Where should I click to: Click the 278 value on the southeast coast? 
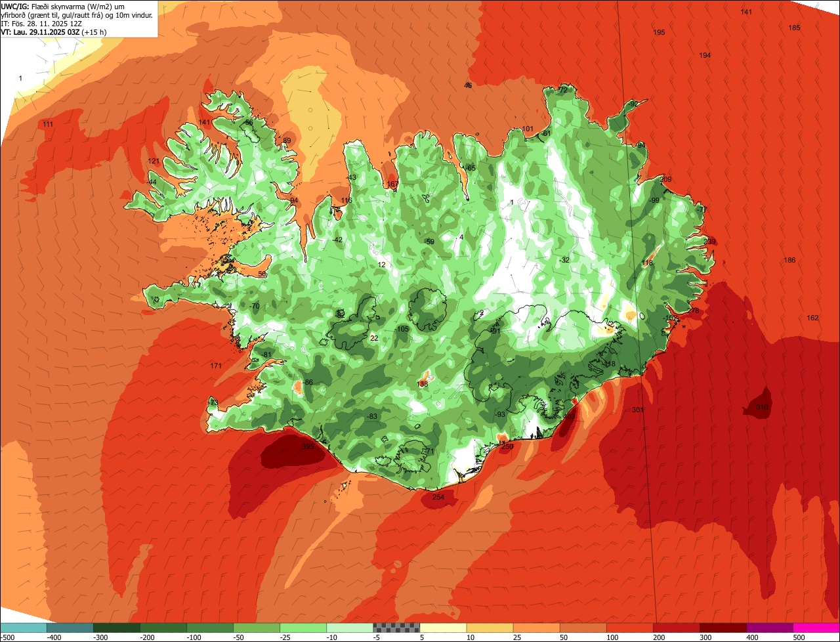pyautogui.click(x=693, y=311)
